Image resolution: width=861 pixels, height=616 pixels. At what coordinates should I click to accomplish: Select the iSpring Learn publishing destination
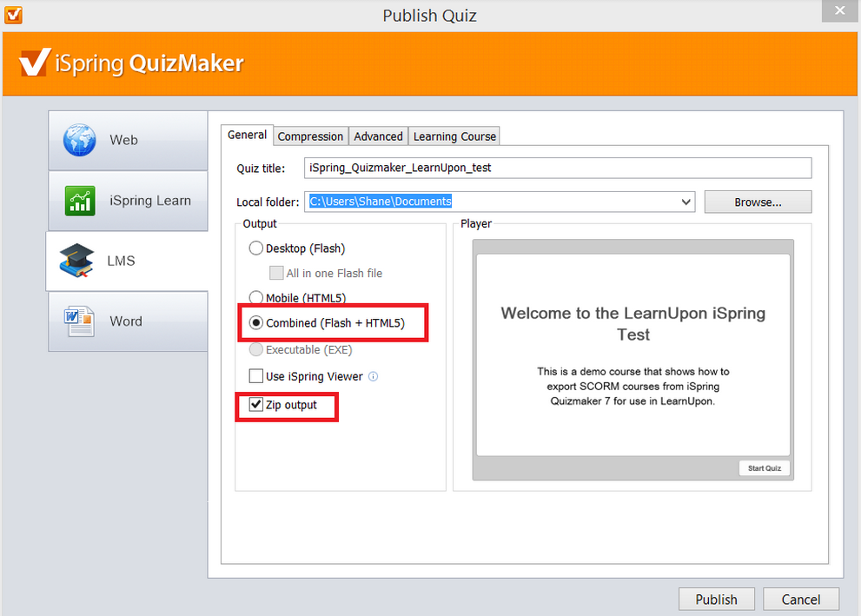coord(128,201)
